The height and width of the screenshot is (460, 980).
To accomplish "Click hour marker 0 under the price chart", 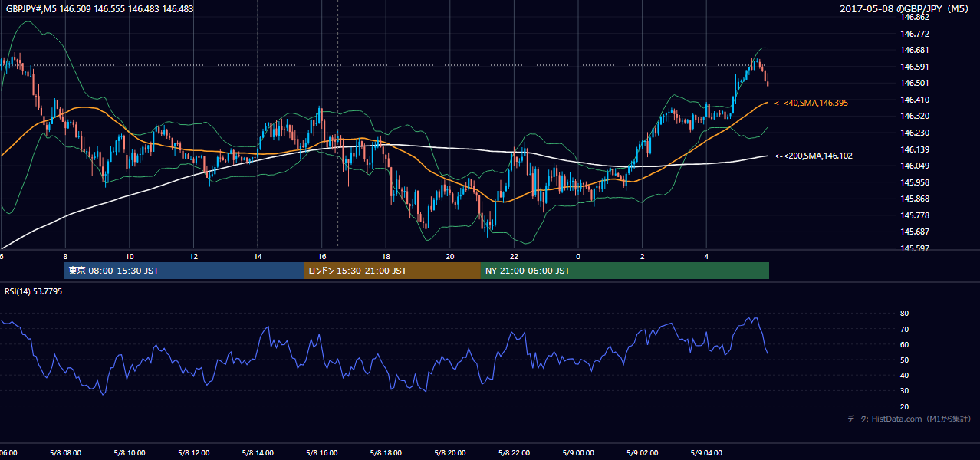I will (x=578, y=256).
